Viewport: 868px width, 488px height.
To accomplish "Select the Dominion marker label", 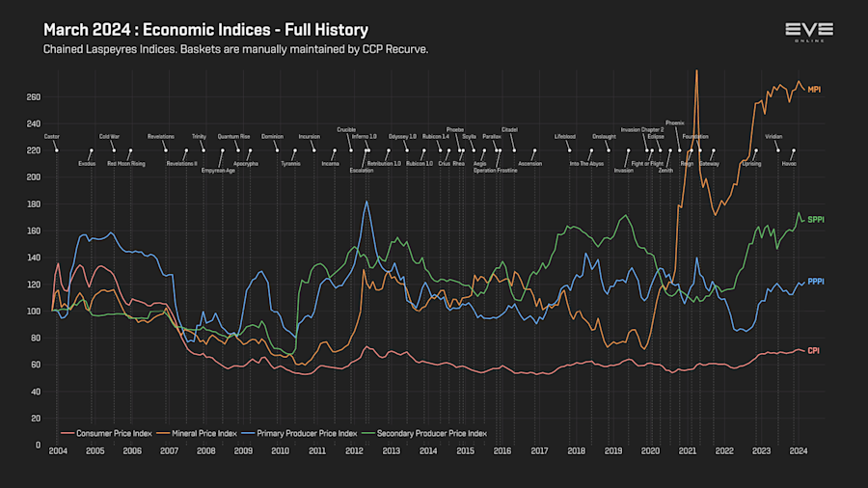I will (x=272, y=137).
